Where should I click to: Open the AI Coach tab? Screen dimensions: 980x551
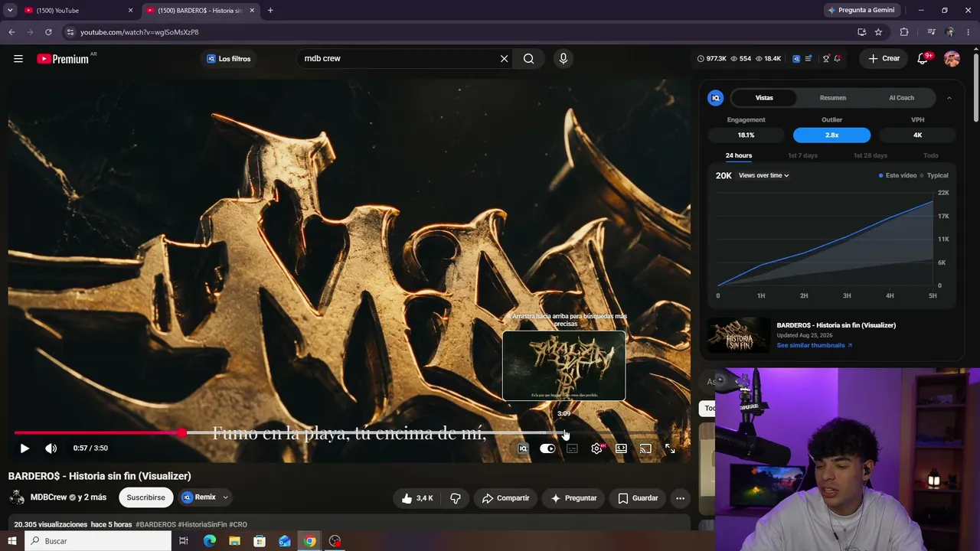click(901, 98)
